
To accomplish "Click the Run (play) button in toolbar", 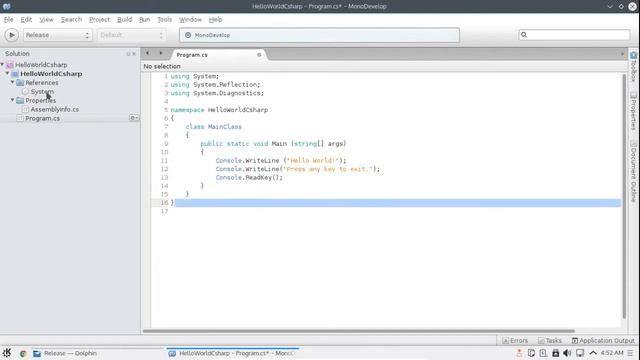I will (11, 35).
